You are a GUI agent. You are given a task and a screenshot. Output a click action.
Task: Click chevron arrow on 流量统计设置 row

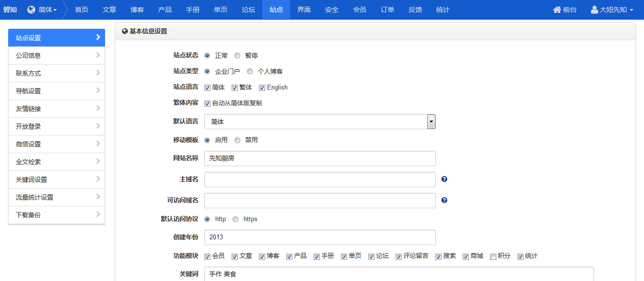click(98, 197)
